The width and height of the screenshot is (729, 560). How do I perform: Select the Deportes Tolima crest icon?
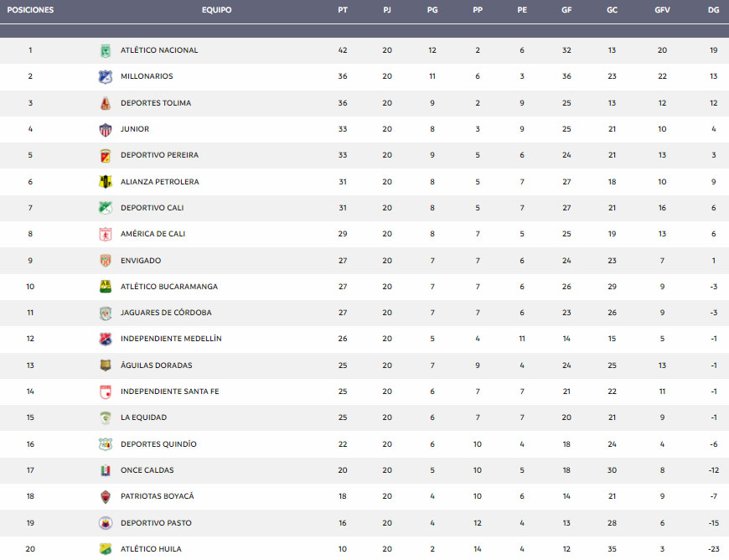[x=106, y=103]
